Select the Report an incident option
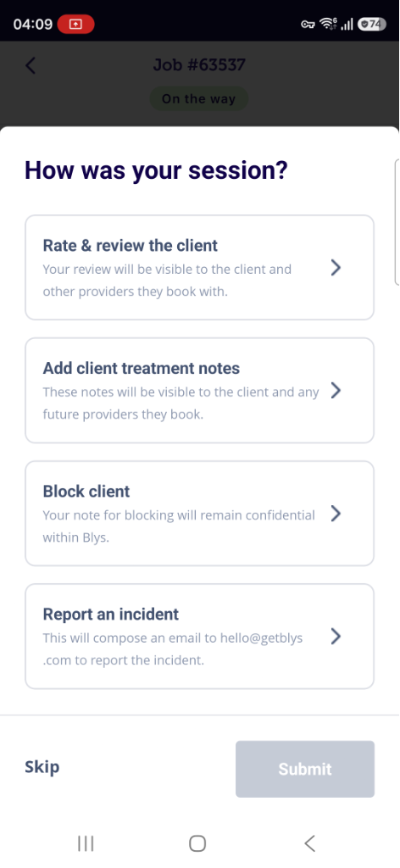The height and width of the screenshot is (868, 400). point(200,636)
